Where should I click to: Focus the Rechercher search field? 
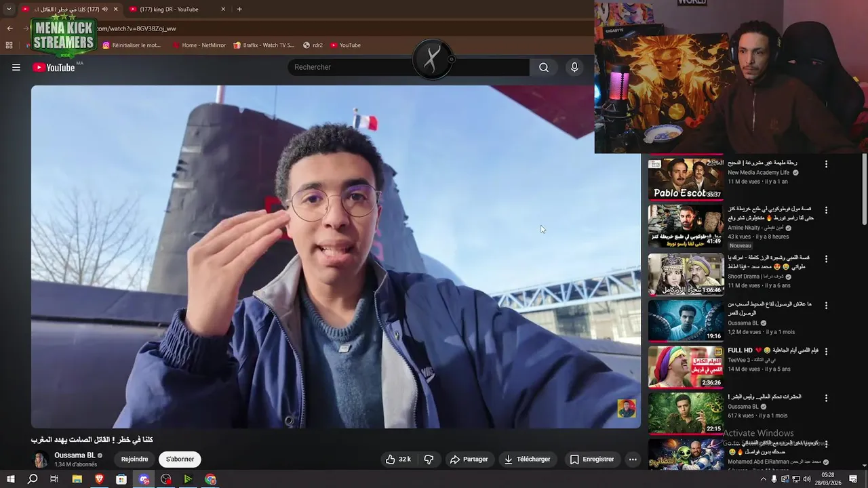click(x=409, y=67)
